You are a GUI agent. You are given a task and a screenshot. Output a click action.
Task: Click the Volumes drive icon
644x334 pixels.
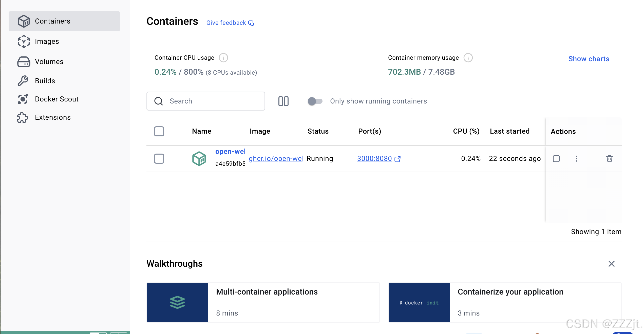[x=24, y=61]
